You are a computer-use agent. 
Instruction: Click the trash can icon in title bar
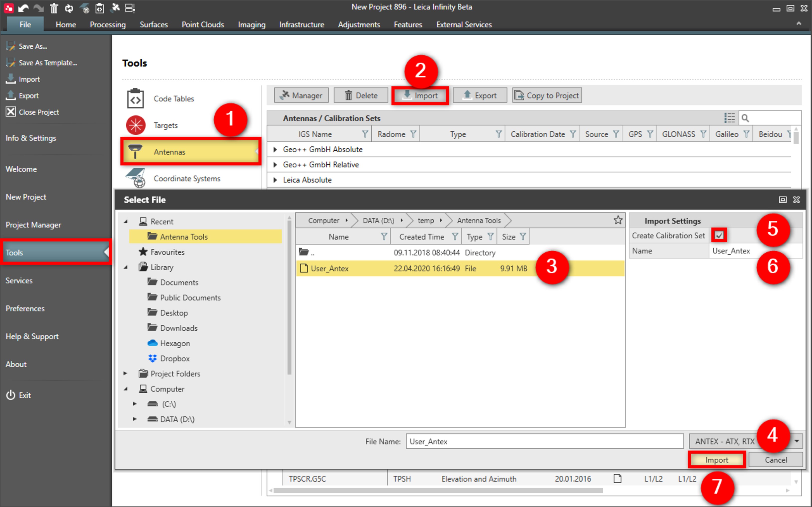click(54, 8)
